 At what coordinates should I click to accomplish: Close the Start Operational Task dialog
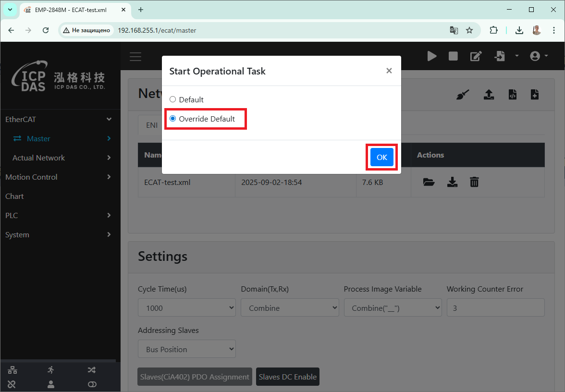point(389,71)
